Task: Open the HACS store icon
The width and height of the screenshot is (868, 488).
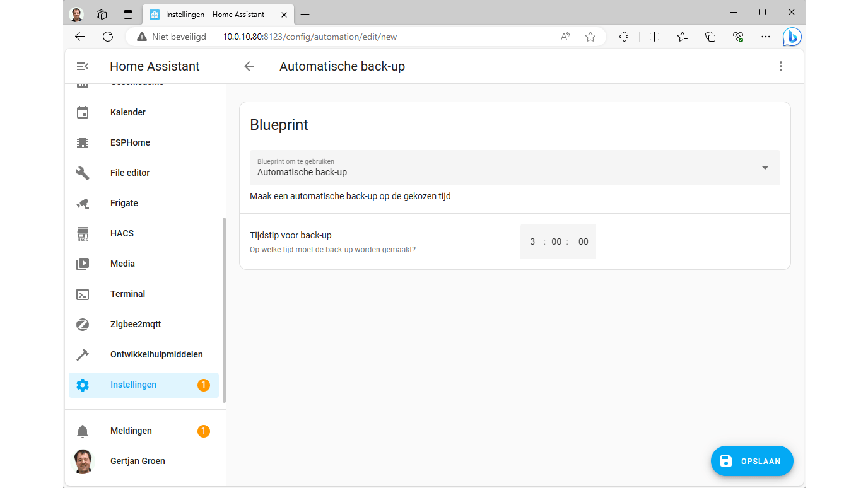Action: (83, 233)
